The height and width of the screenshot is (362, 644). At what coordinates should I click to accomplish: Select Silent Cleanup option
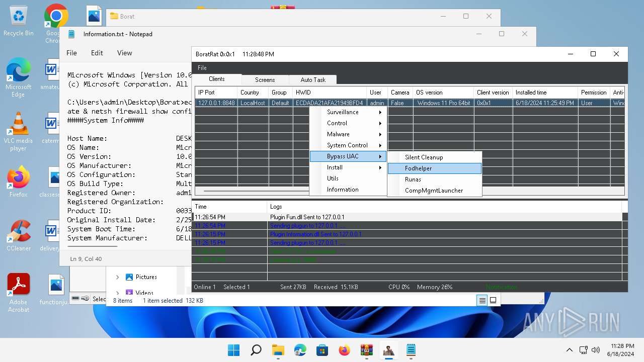pos(435,157)
